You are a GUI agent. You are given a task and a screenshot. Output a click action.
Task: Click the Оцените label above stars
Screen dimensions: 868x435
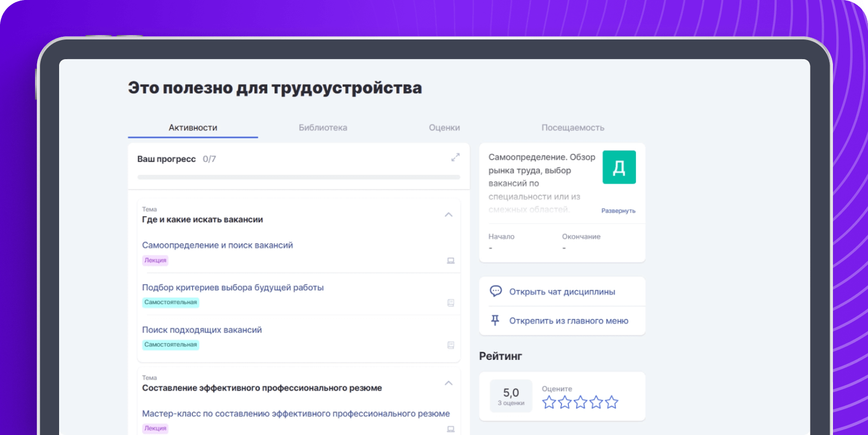point(557,389)
